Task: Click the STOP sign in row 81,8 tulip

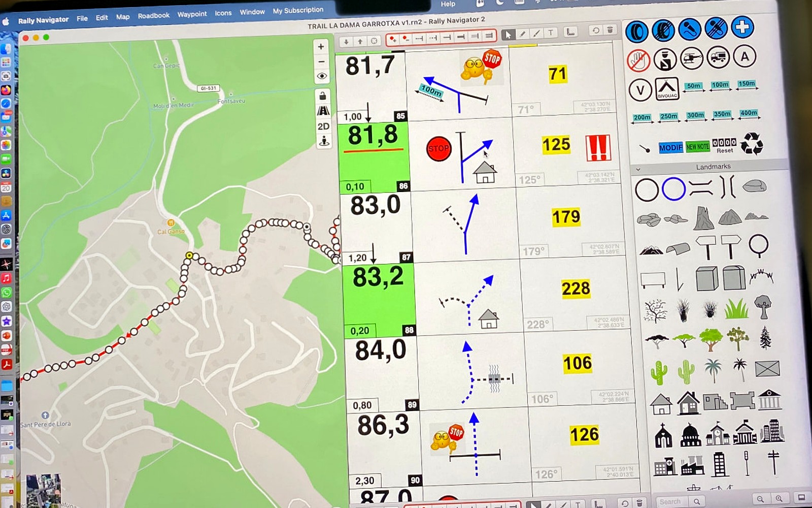Action: coord(439,149)
